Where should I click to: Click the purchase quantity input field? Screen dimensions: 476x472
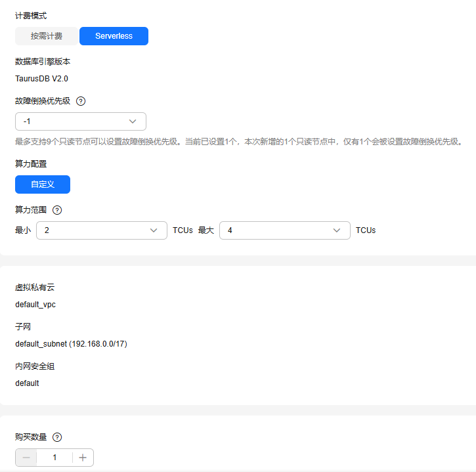point(54,458)
